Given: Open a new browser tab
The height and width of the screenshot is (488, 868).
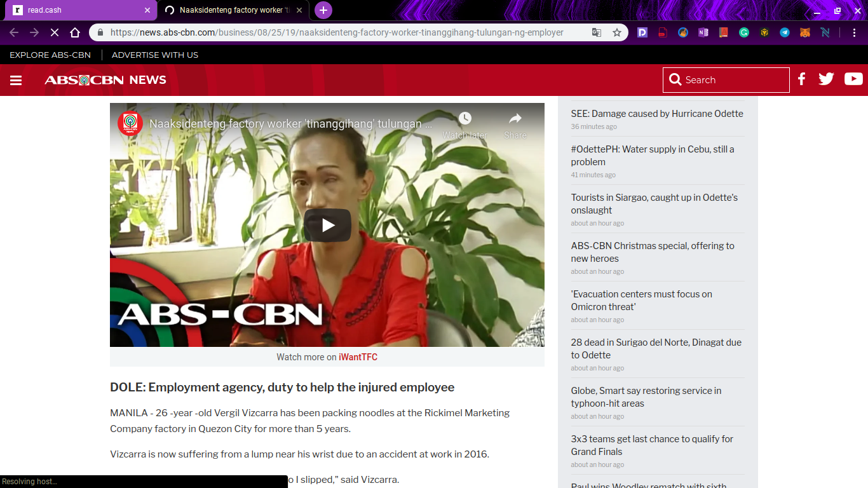Looking at the screenshot, I should tap(323, 10).
